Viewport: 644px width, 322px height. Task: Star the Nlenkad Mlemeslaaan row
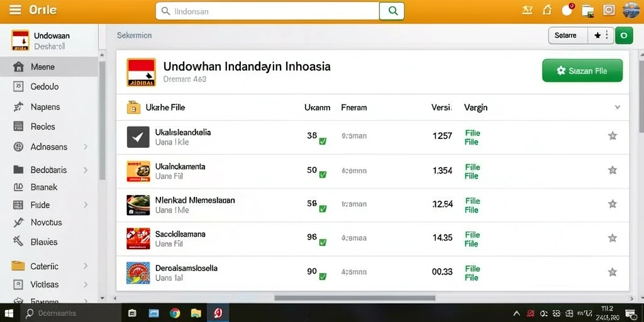click(613, 204)
